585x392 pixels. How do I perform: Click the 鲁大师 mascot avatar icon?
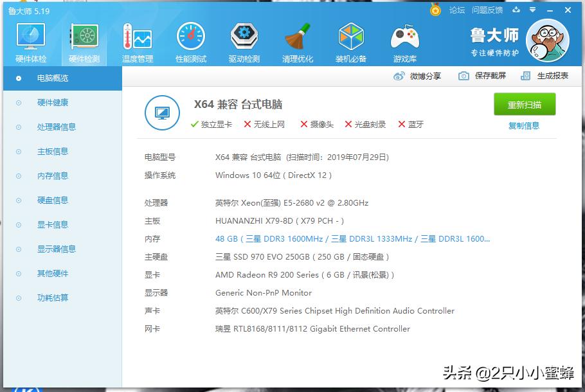pyautogui.click(x=547, y=40)
